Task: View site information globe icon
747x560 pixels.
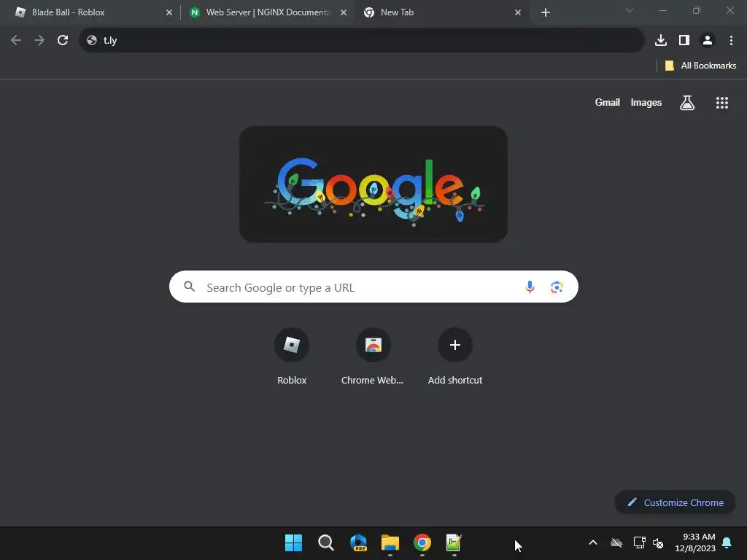Action: click(92, 41)
